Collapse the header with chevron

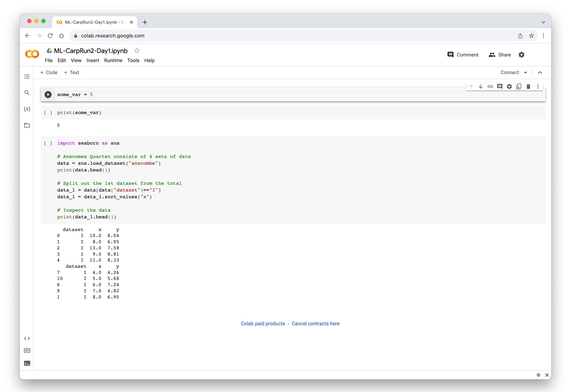pyautogui.click(x=540, y=73)
